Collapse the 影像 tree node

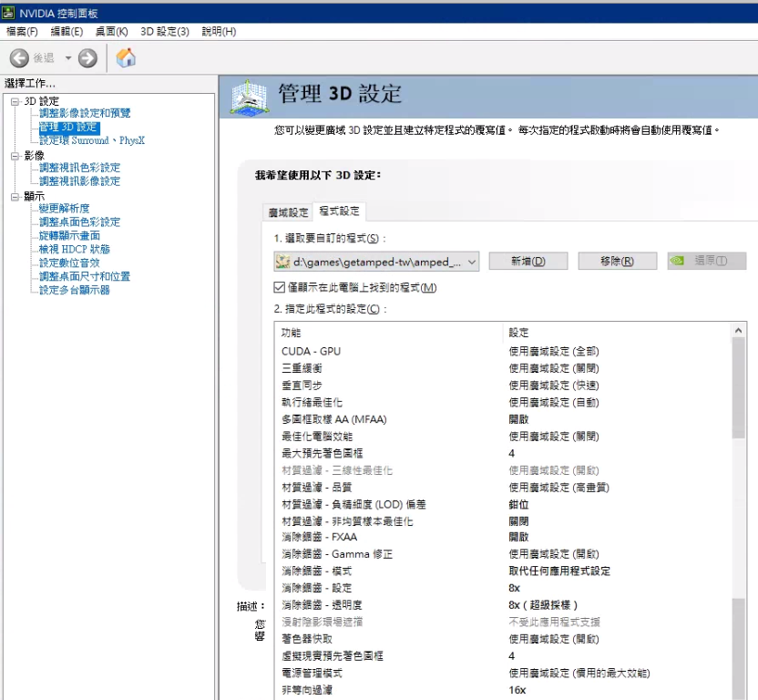point(15,156)
